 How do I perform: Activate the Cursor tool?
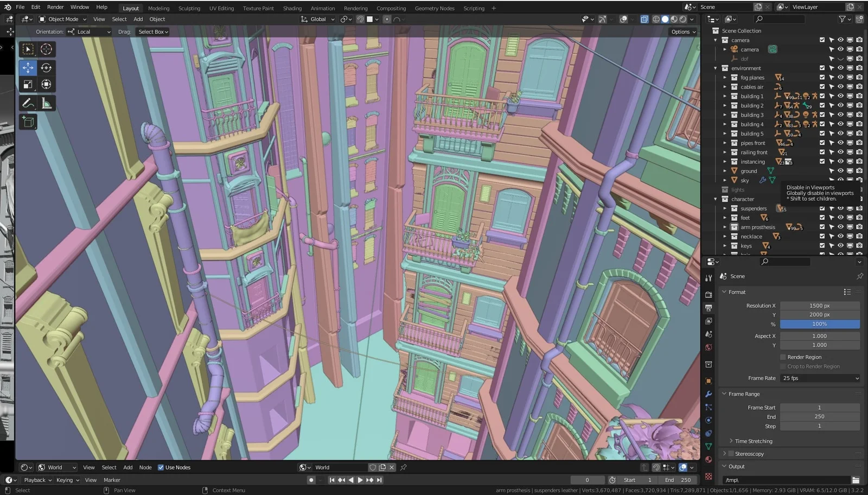point(46,49)
